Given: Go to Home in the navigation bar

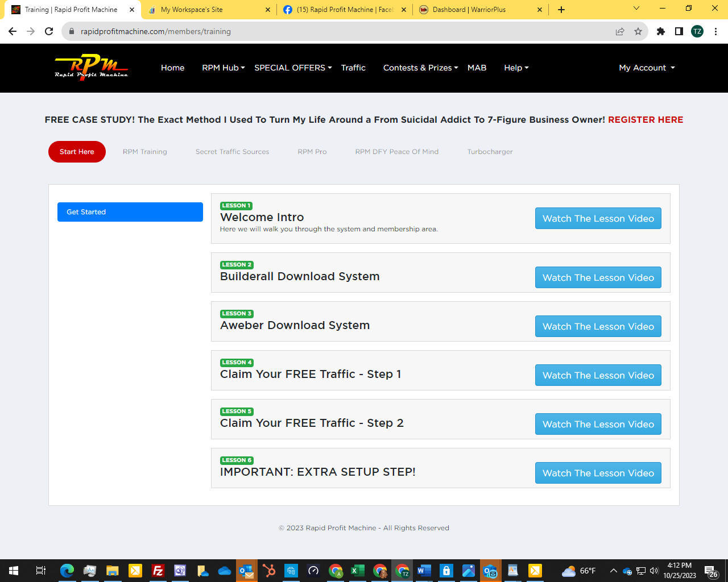Looking at the screenshot, I should click(x=172, y=68).
